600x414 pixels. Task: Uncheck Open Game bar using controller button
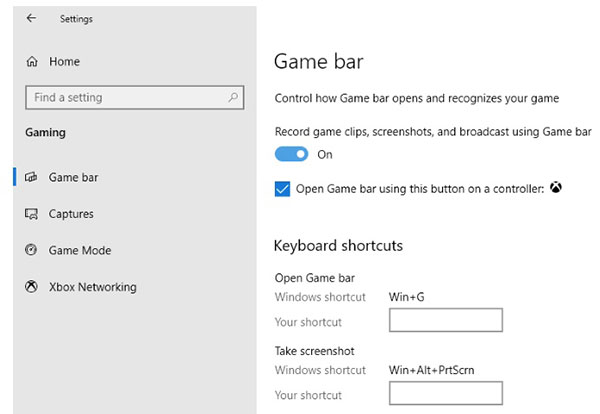point(282,189)
